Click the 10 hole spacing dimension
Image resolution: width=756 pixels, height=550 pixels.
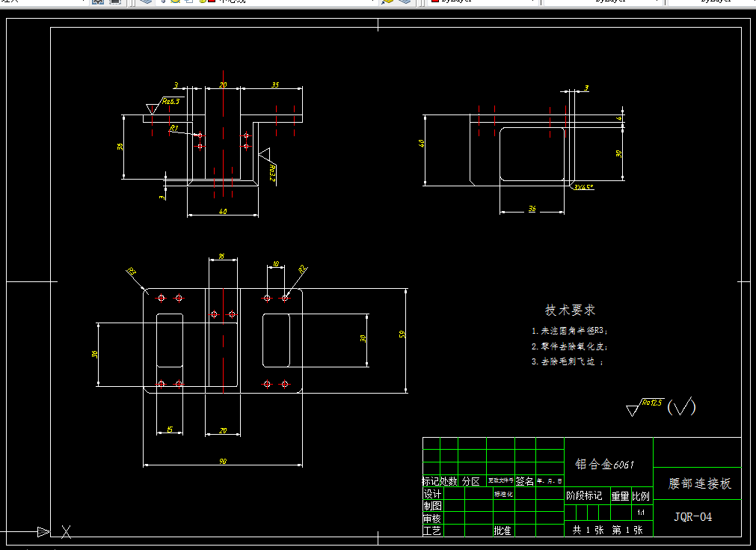point(276,264)
